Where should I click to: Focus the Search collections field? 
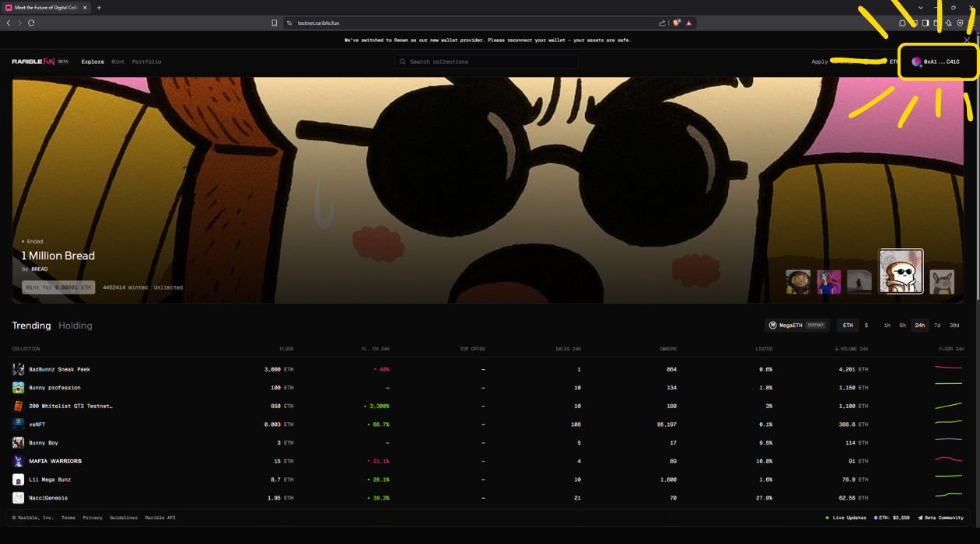486,61
